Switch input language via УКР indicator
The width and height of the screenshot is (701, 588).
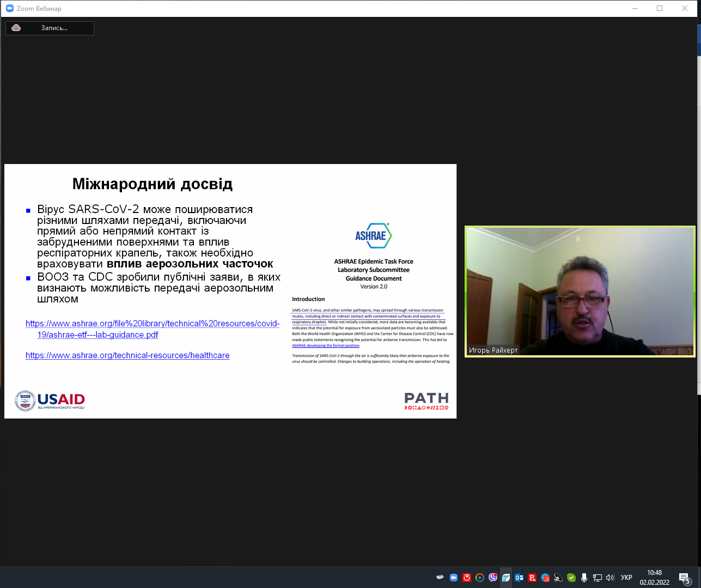coord(626,578)
